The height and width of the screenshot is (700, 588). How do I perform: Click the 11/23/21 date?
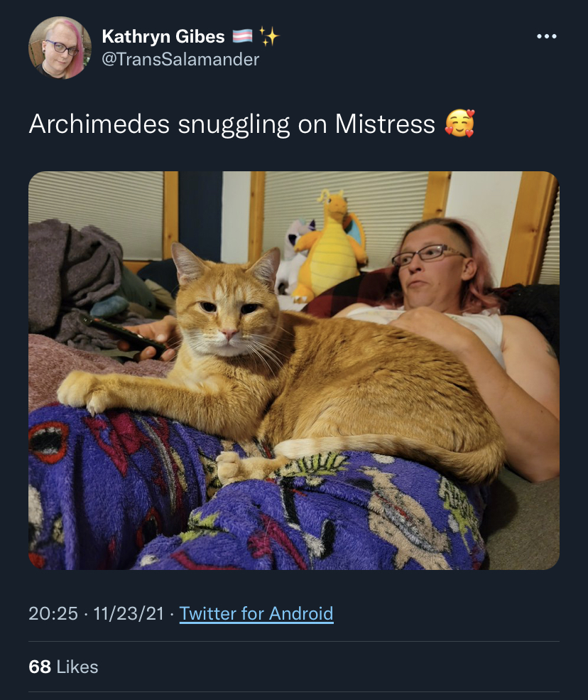click(129, 613)
